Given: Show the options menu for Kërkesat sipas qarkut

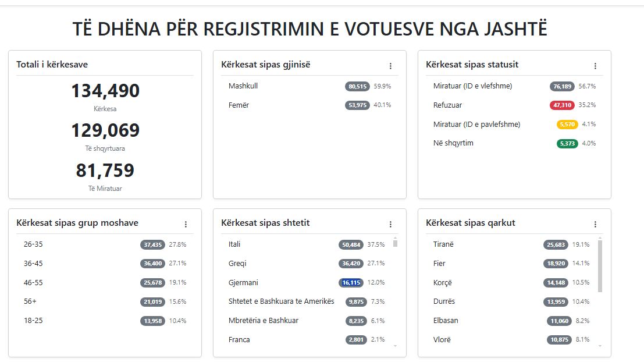Looking at the screenshot, I should [x=595, y=224].
